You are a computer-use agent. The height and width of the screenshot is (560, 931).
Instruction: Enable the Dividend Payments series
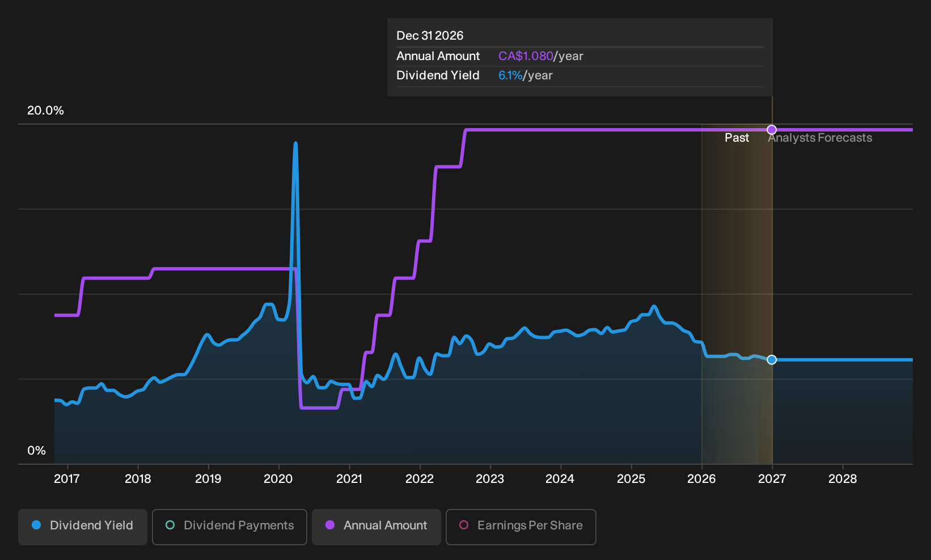(x=230, y=527)
